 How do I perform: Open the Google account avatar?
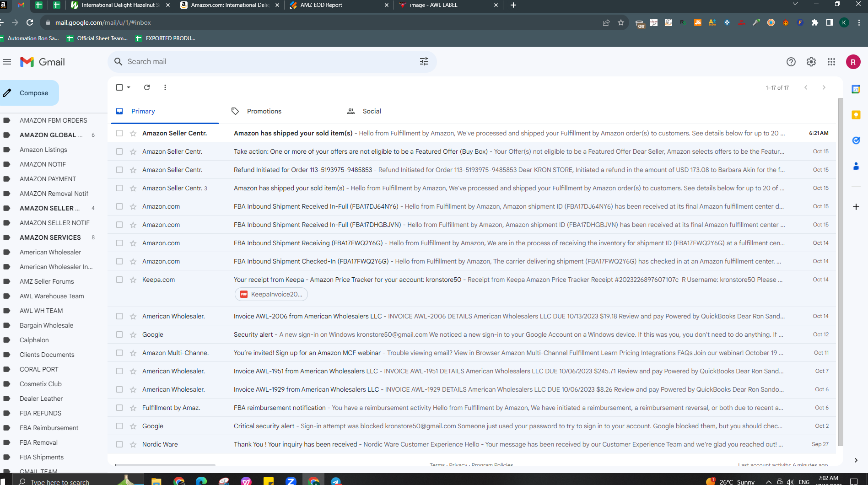tap(853, 62)
